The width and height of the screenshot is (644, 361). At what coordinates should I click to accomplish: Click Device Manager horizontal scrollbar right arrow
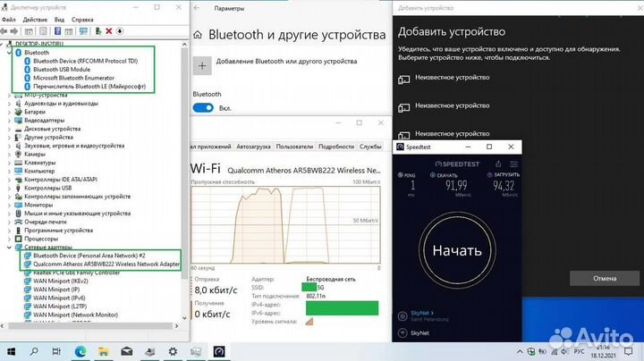[176, 326]
